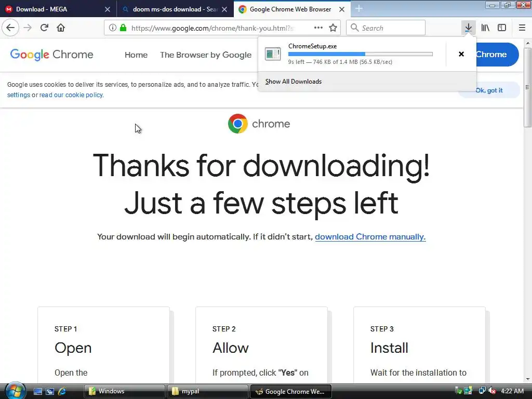Click the STEP 3 Install card
This screenshot has width=532, height=399.
[419, 345]
